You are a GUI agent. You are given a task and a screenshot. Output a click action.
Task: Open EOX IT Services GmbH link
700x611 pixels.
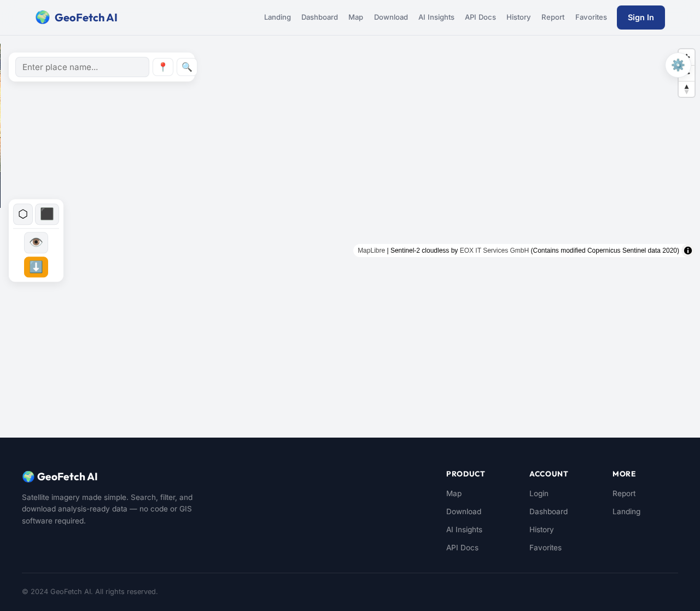[494, 251]
